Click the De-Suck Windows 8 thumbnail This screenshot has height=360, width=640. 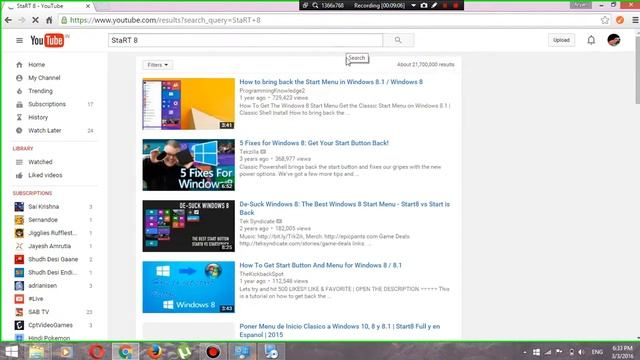[x=189, y=226]
